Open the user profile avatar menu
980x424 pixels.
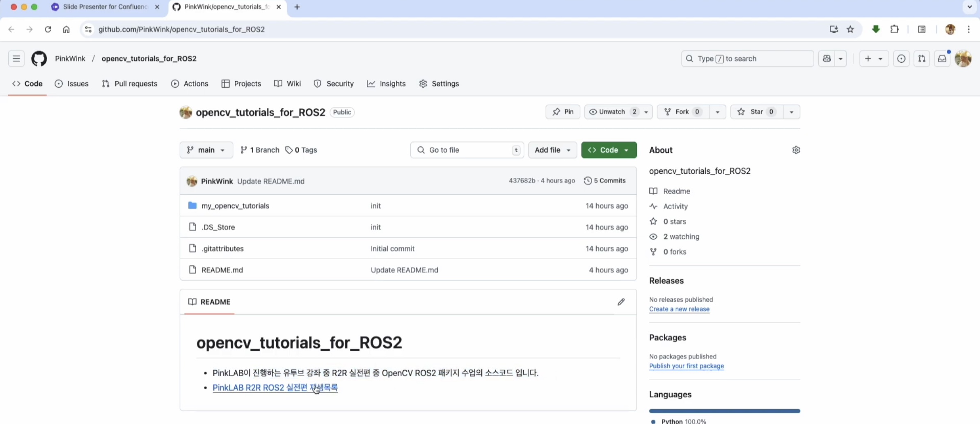tap(963, 59)
